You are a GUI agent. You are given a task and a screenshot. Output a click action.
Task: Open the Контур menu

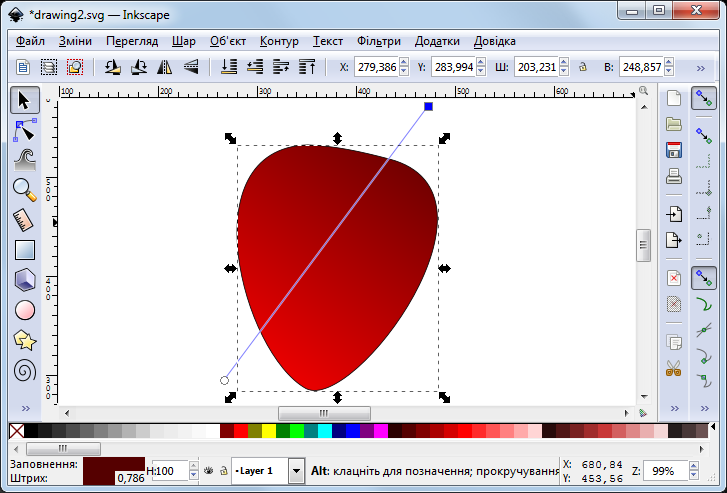(279, 41)
